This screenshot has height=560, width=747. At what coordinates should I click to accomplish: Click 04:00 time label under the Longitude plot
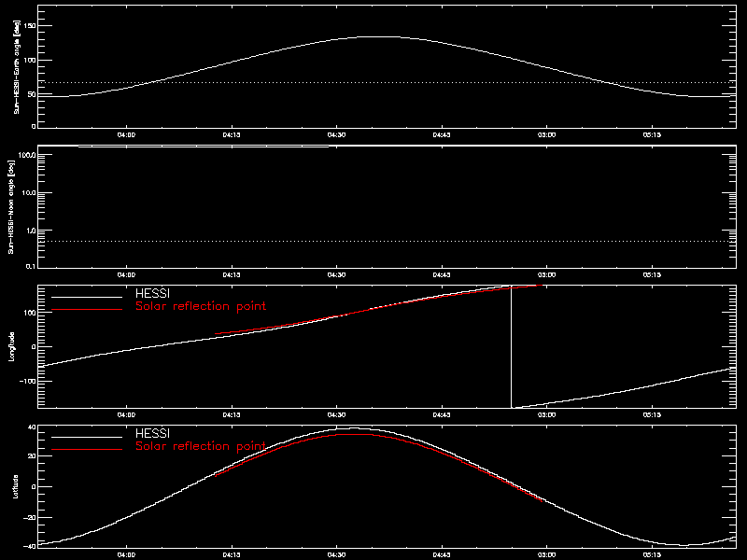click(x=126, y=414)
